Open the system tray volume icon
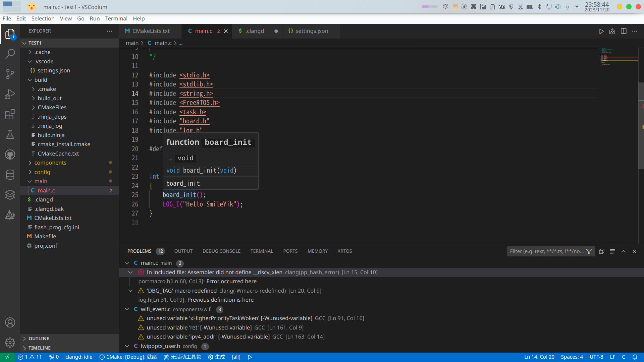Screen dimensions: 644x362 coord(558,7)
